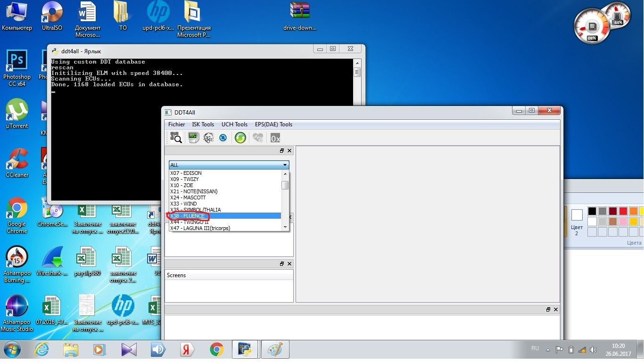This screenshot has height=362, width=644.
Task: Click the CCleaner desktop icon
Action: (17, 163)
